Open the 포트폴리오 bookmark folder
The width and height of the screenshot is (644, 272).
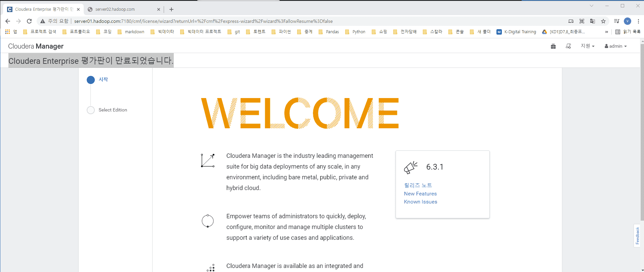[76, 32]
